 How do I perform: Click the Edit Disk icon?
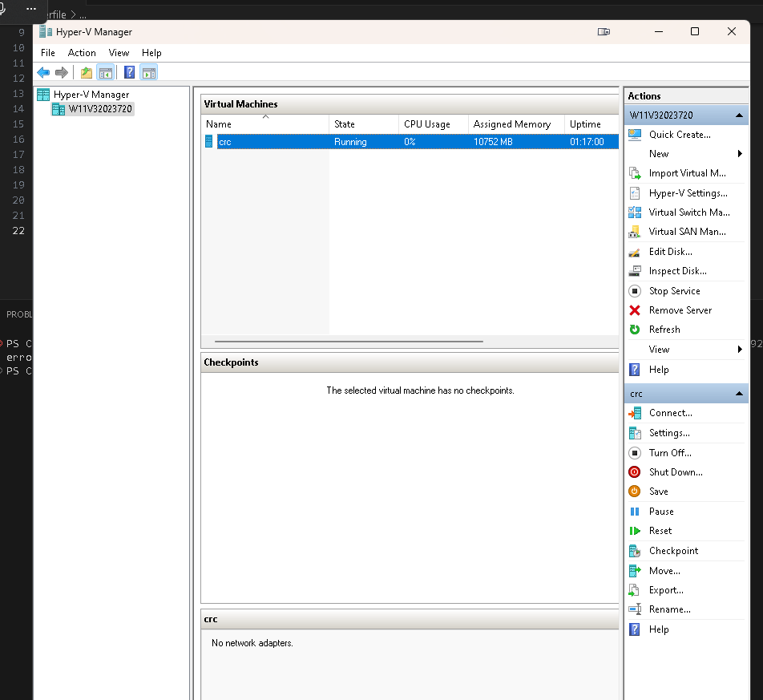pyautogui.click(x=635, y=252)
